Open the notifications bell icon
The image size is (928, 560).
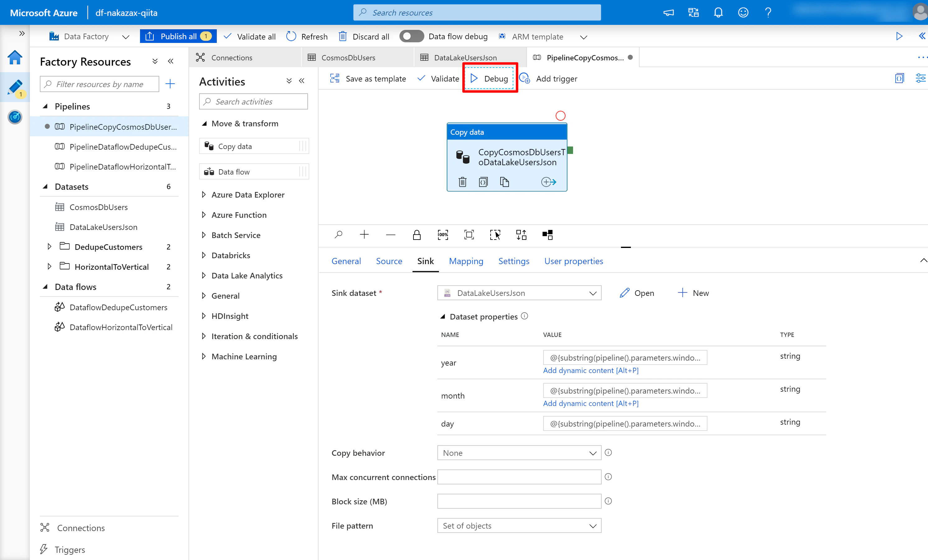[x=718, y=12]
